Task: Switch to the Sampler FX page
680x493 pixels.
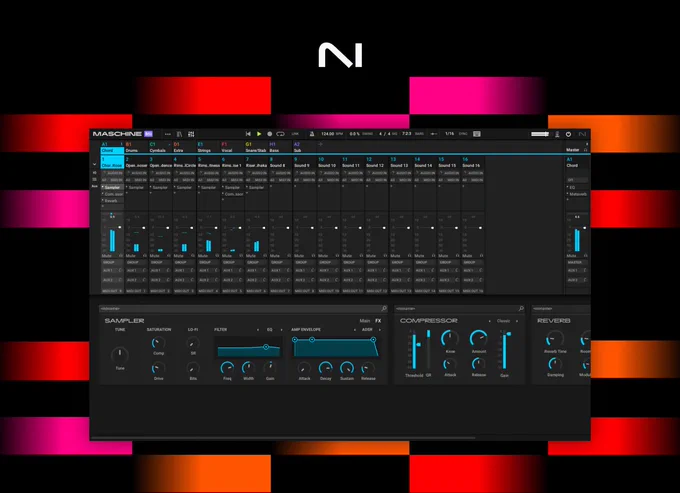Action: [x=378, y=321]
